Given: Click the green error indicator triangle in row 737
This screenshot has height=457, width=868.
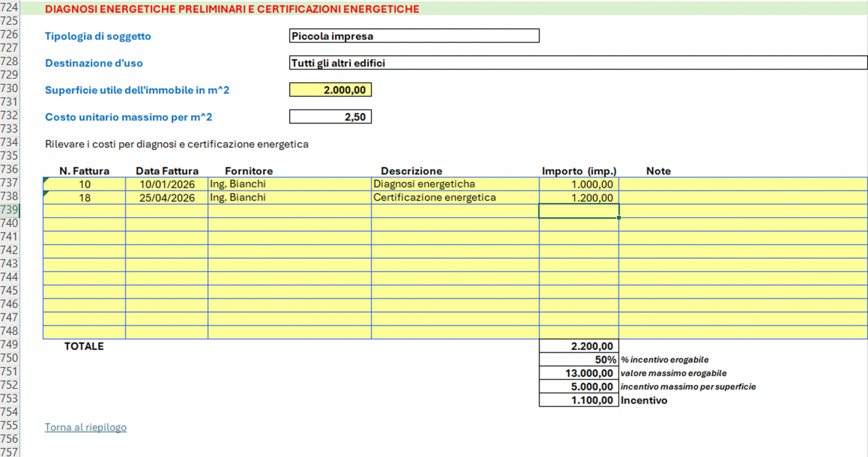Looking at the screenshot, I should point(46,180).
